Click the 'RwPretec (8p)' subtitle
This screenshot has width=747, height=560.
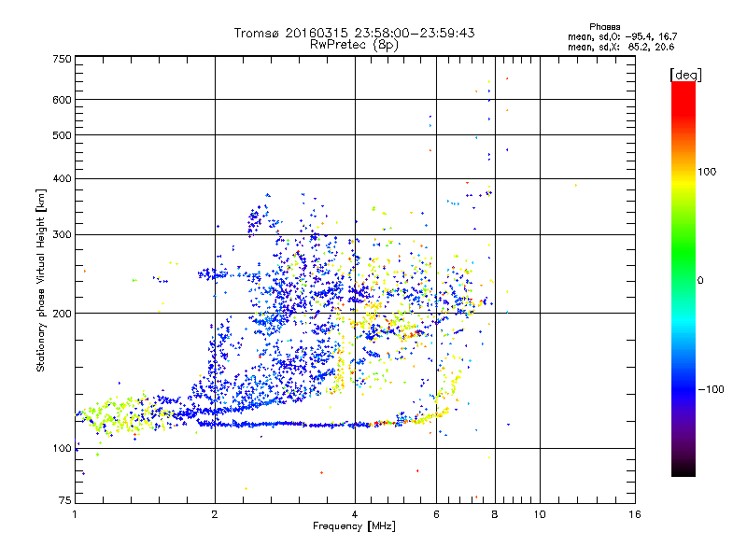(x=354, y=45)
